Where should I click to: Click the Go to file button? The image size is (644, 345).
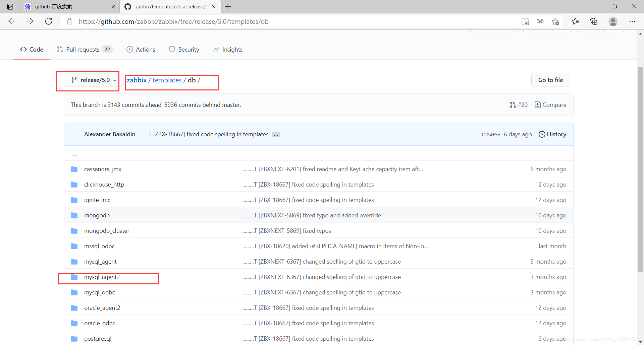click(550, 80)
